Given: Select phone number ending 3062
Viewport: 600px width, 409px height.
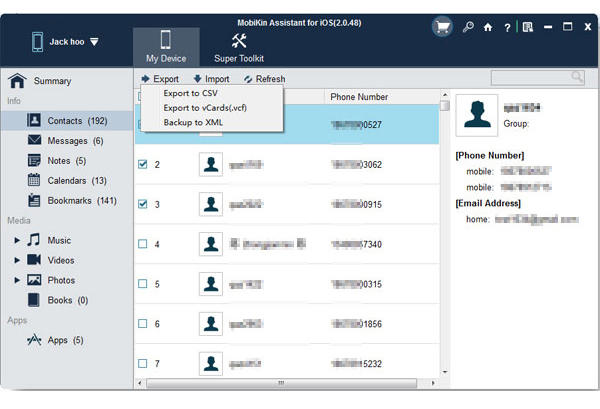Looking at the screenshot, I should (x=356, y=165).
